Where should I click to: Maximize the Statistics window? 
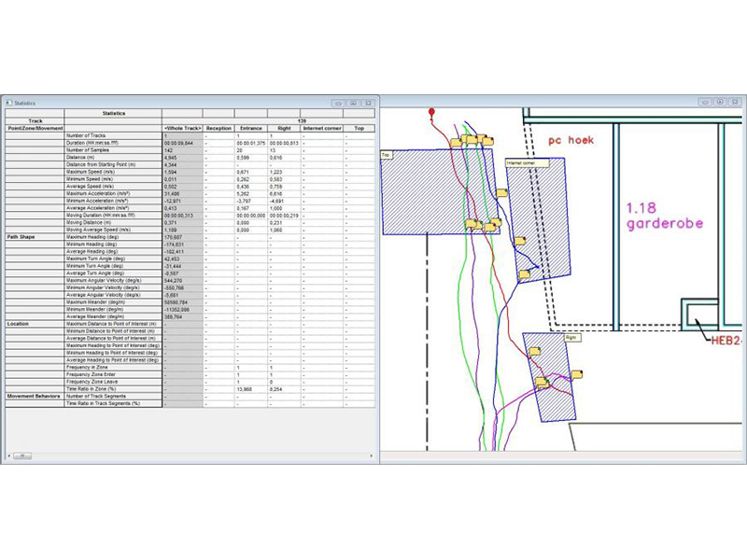[x=355, y=102]
